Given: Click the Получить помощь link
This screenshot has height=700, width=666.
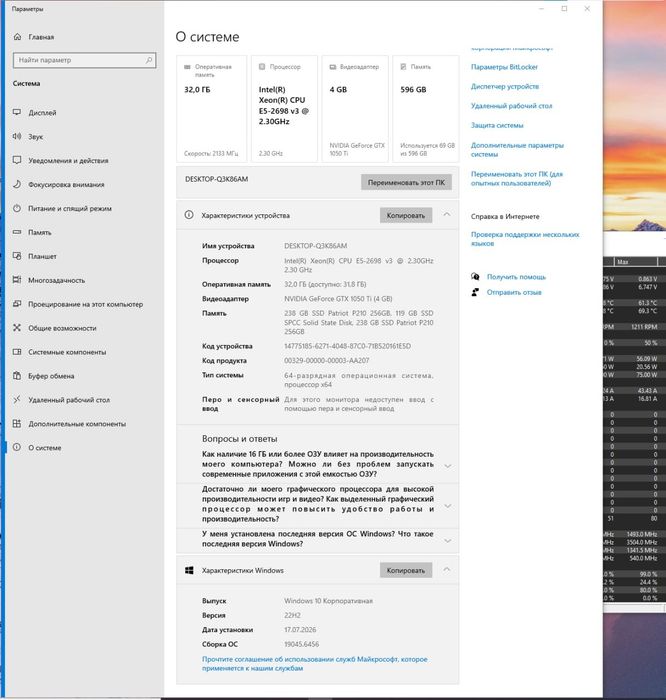Looking at the screenshot, I should pos(516,277).
